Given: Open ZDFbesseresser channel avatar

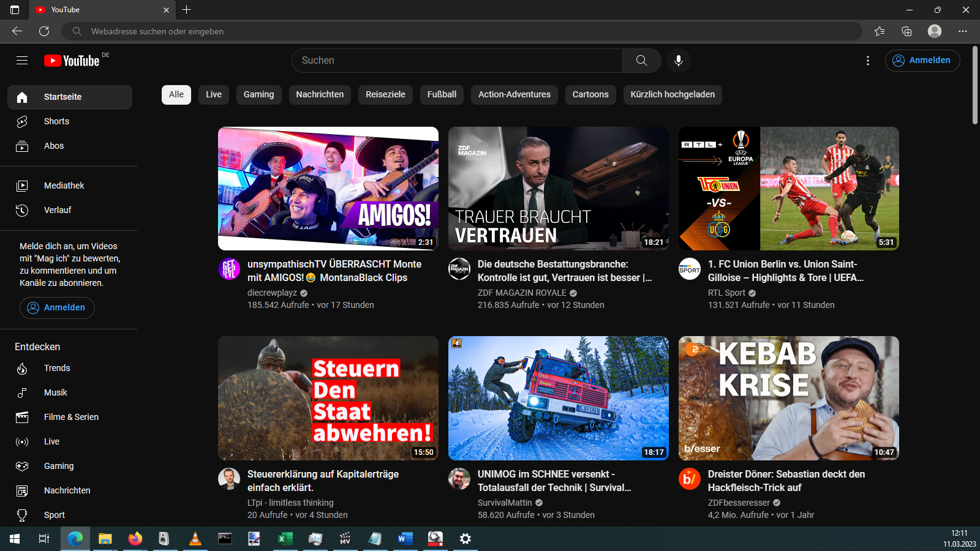Looking at the screenshot, I should coord(690,479).
